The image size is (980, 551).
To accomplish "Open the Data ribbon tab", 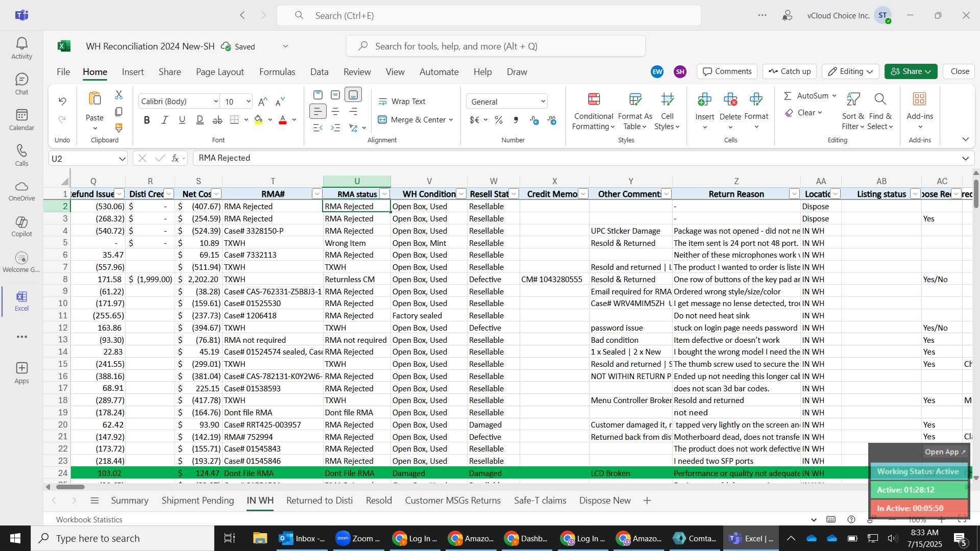I will [319, 72].
